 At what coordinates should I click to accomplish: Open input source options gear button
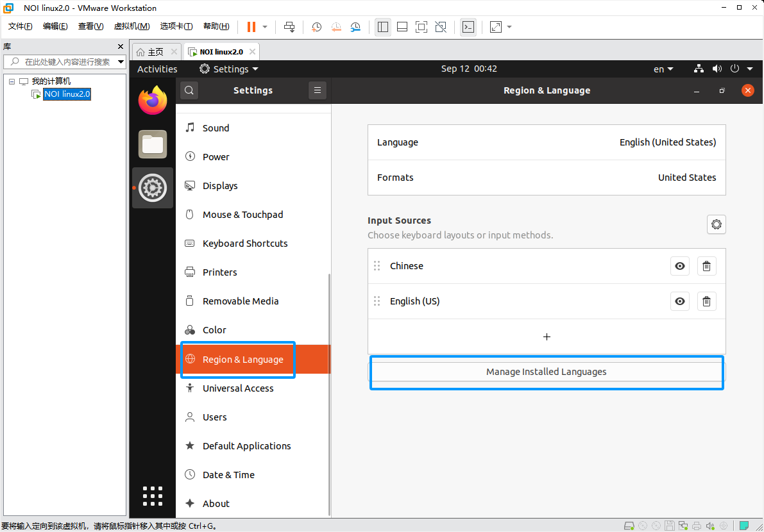[717, 224]
